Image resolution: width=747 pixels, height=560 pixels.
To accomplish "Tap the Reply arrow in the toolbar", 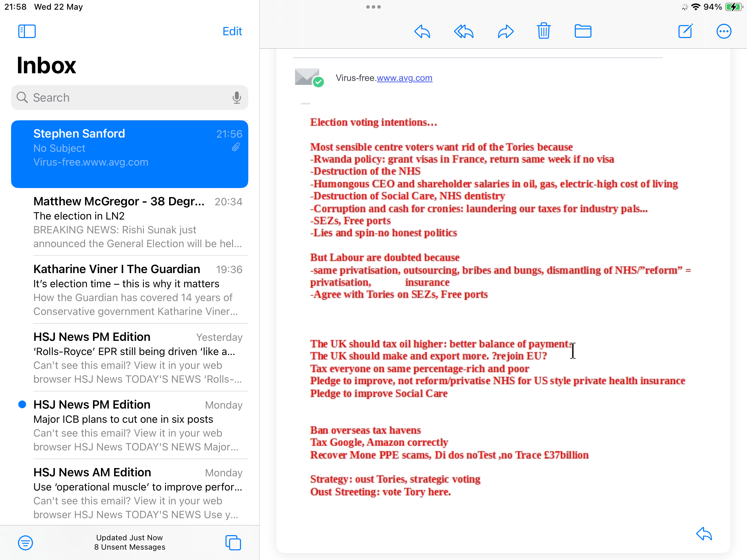I will pyautogui.click(x=422, y=31).
